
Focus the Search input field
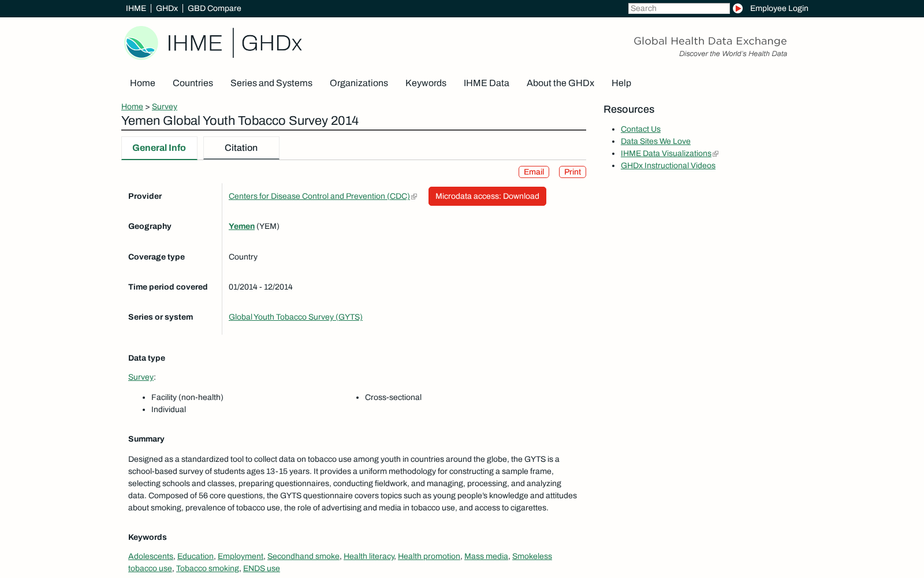679,8
